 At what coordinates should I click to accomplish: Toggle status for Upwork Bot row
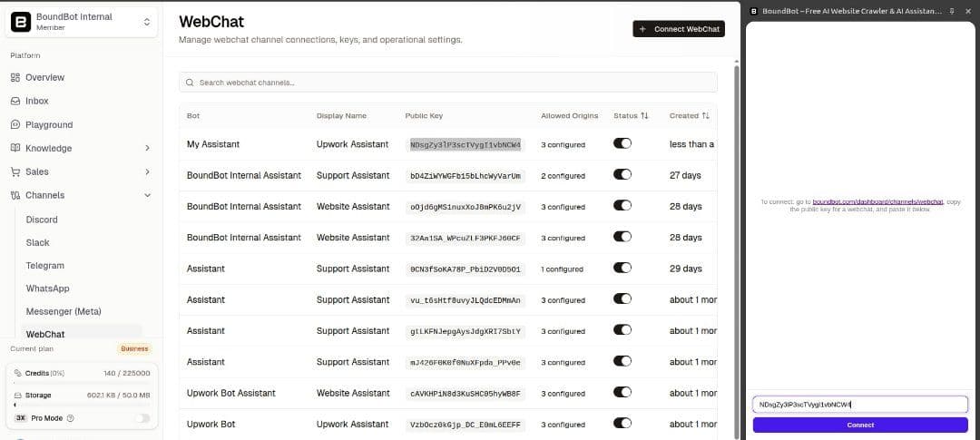(x=622, y=423)
